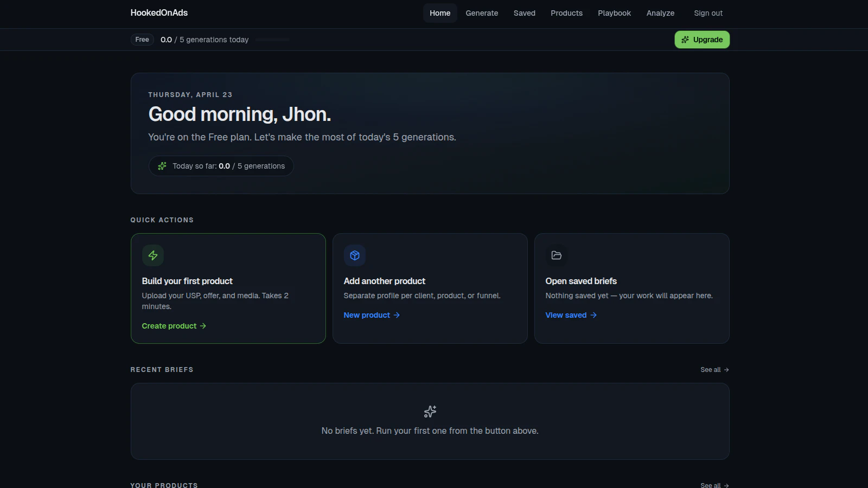Click 'THURSDAY, APRIL 23' date label
868x488 pixels.
[190, 95]
